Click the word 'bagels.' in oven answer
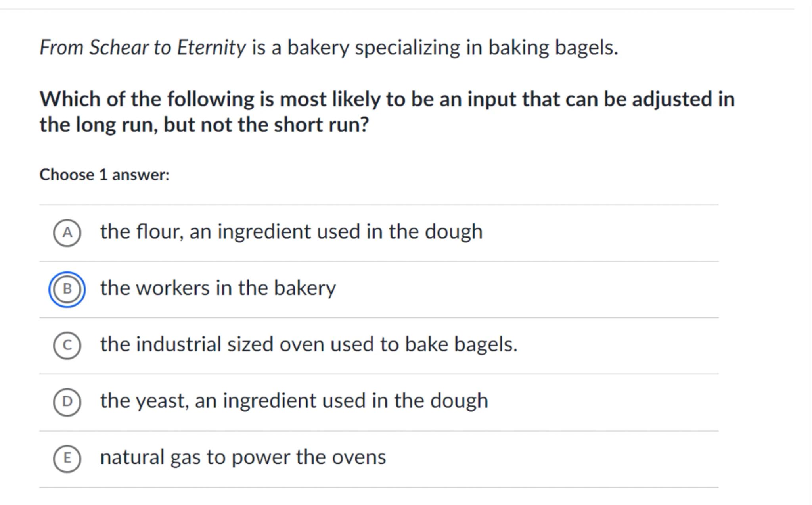The width and height of the screenshot is (812, 505). pos(485,344)
